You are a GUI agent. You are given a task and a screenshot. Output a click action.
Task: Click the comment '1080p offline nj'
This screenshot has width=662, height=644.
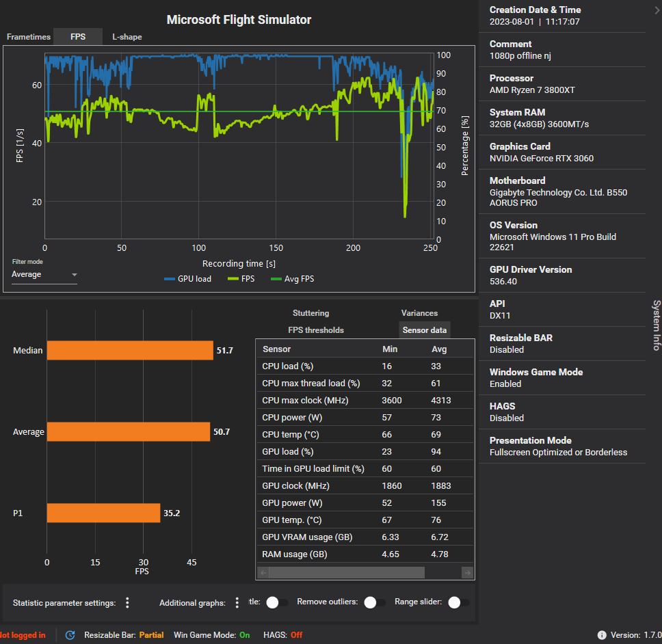[x=520, y=55]
